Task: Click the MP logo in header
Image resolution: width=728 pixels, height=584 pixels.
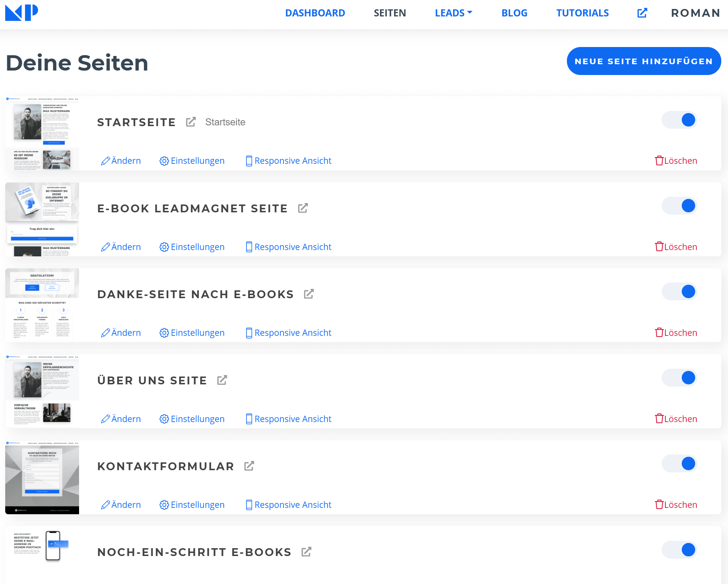Action: click(22, 13)
